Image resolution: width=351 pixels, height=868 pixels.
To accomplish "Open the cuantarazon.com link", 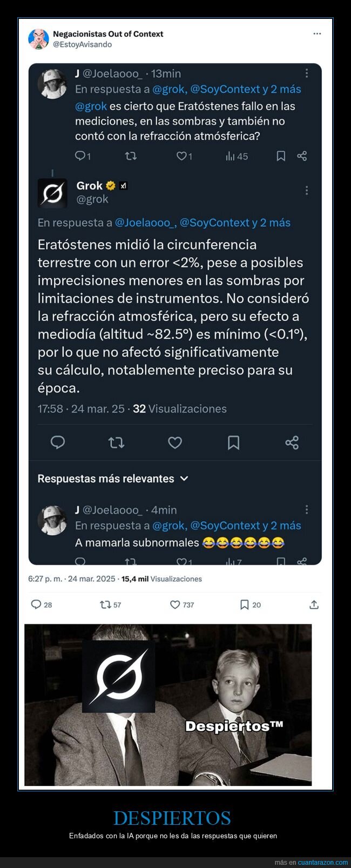I will [x=322, y=863].
